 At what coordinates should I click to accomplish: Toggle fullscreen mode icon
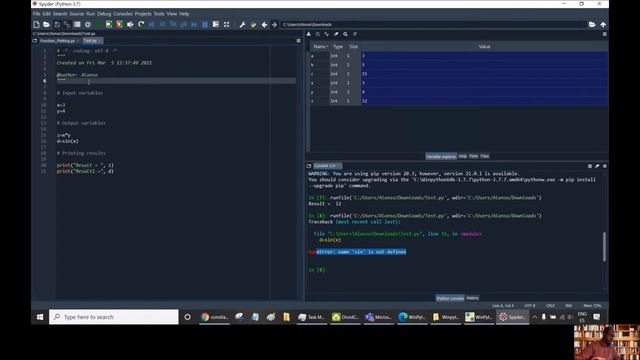point(227,24)
